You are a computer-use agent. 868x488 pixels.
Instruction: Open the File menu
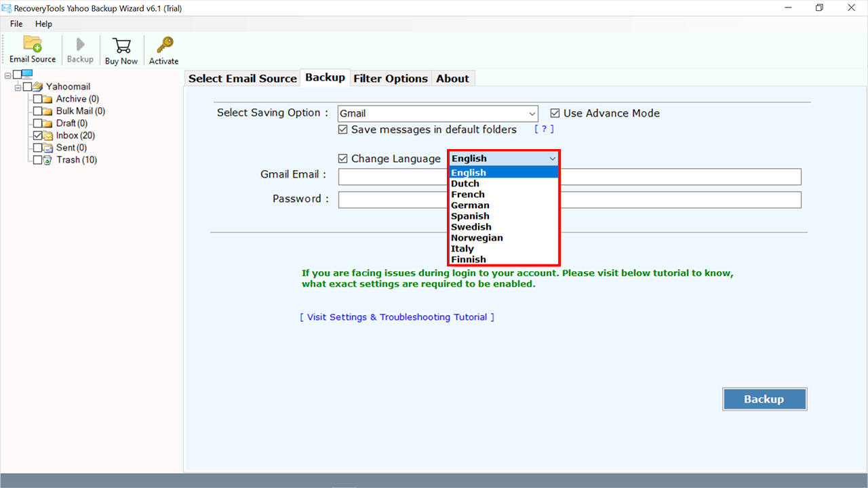click(16, 24)
